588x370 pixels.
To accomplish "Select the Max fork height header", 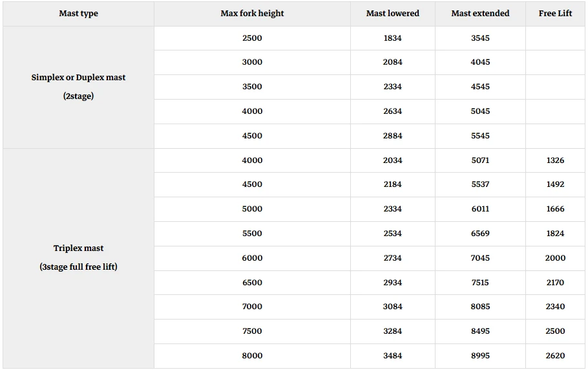I will click(x=252, y=14).
